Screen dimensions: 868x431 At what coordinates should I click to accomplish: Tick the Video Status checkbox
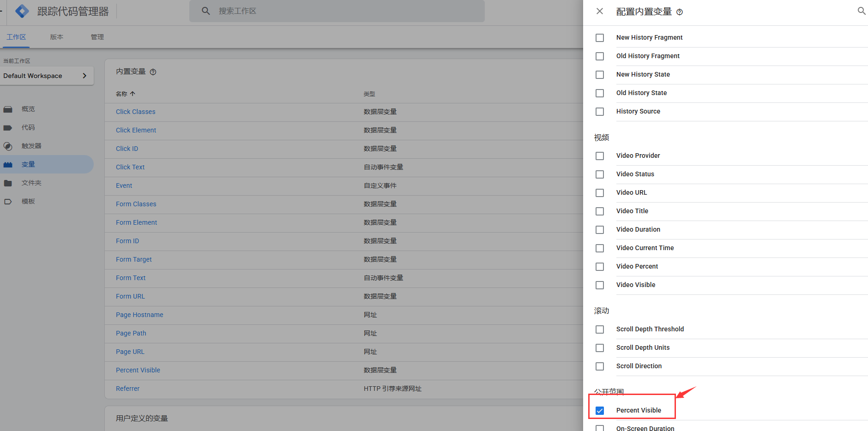pyautogui.click(x=600, y=174)
